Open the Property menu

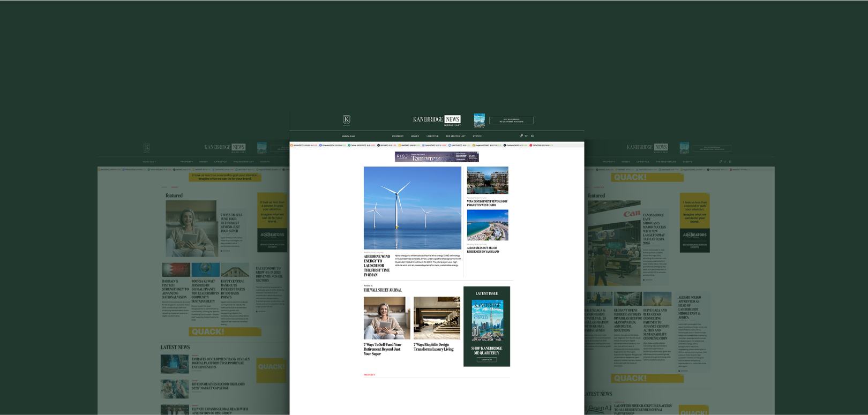398,136
